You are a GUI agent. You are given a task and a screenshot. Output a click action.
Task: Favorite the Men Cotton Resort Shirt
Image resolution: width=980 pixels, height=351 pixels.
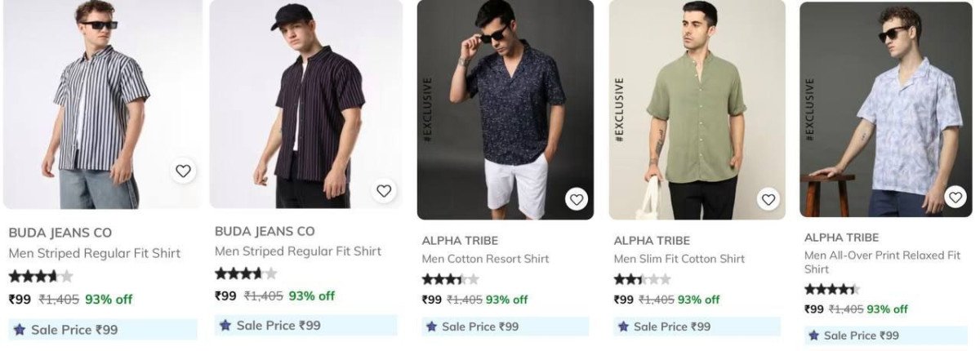coord(577,199)
